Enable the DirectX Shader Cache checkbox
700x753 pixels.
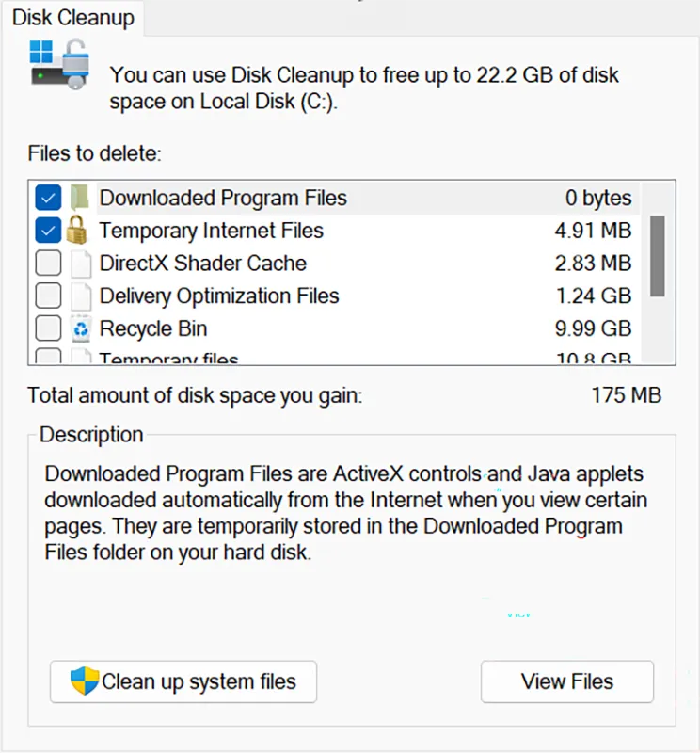48,264
